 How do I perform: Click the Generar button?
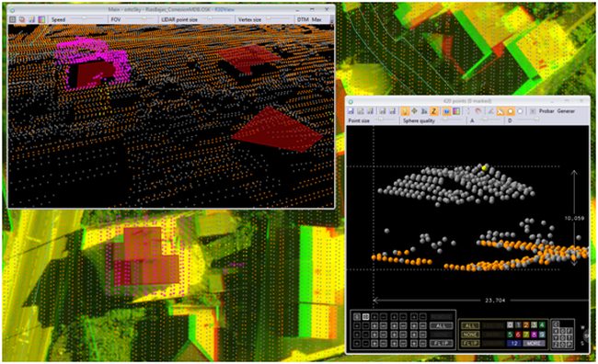pyautogui.click(x=566, y=111)
